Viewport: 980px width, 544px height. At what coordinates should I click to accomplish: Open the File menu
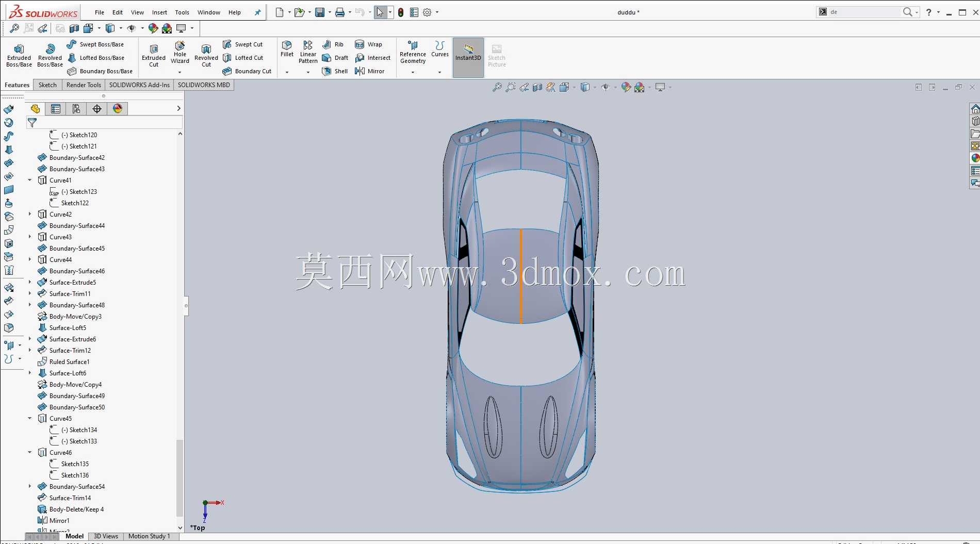pyautogui.click(x=100, y=12)
